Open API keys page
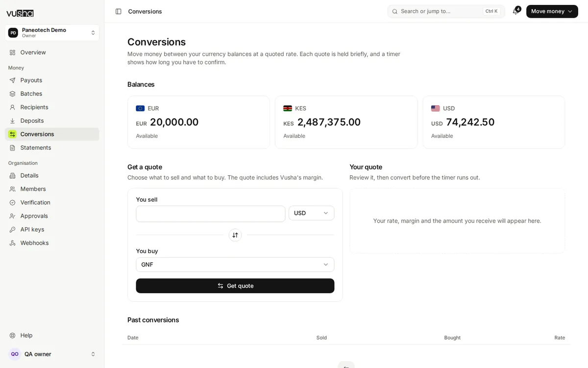This screenshot has height=368, width=588. [x=52, y=230]
